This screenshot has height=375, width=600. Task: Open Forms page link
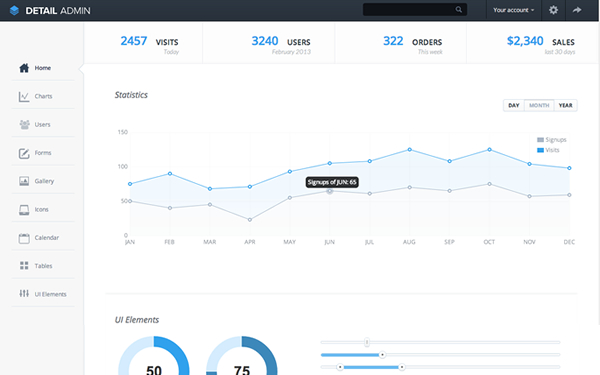tap(43, 153)
